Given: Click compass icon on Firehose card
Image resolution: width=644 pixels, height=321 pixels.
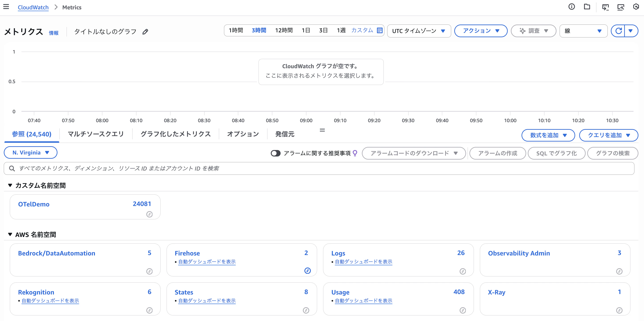Looking at the screenshot, I should (308, 271).
